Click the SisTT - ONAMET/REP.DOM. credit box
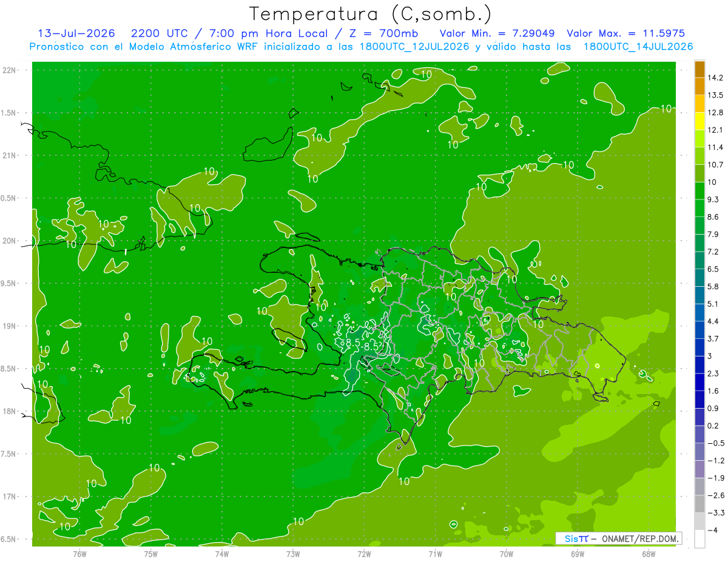Viewport: 728px width, 562px height. click(618, 538)
